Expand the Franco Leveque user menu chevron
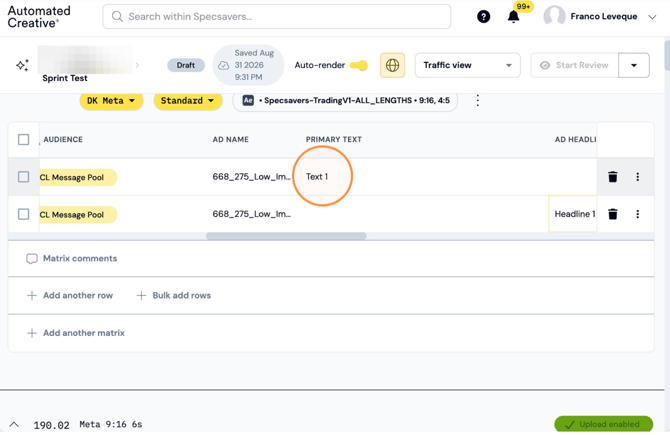The image size is (670, 435). click(652, 17)
